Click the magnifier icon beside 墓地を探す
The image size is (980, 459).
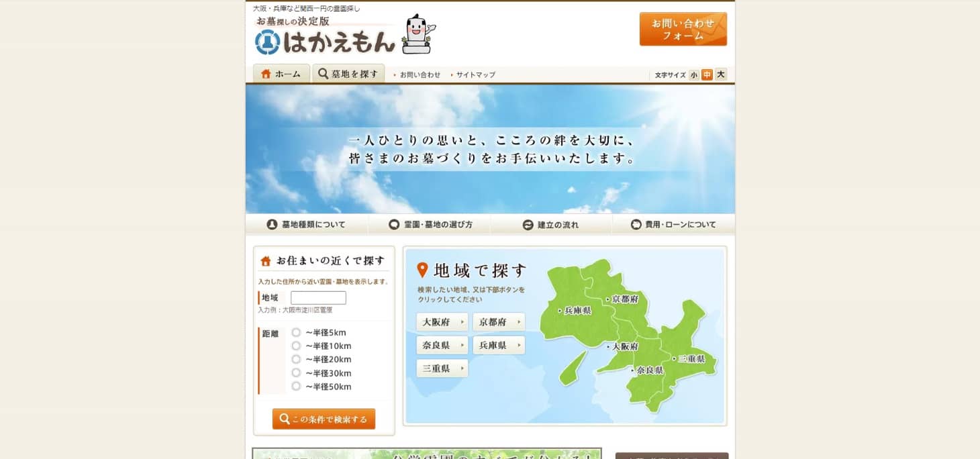click(x=322, y=74)
